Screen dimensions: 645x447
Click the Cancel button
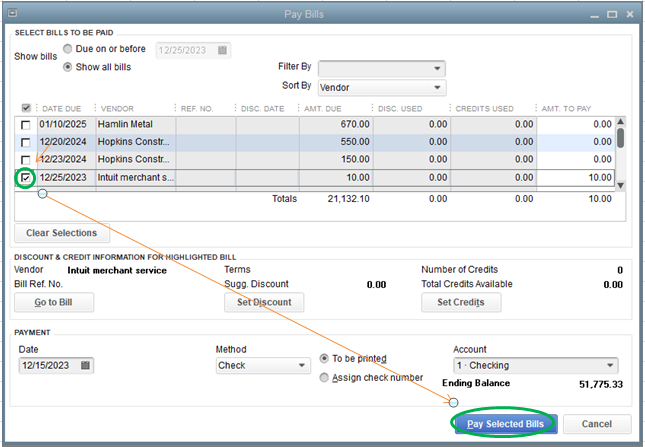pos(597,424)
